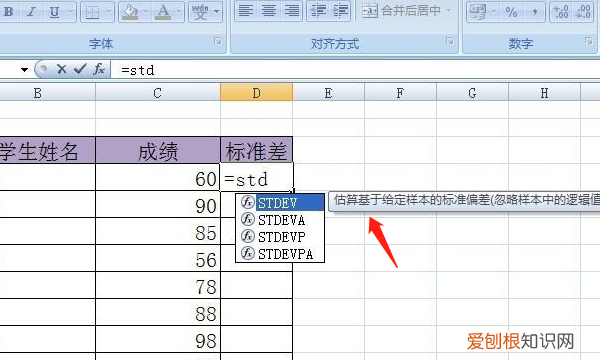The image size is (600, 360).
Task: Apply comma style
Action: click(x=535, y=12)
